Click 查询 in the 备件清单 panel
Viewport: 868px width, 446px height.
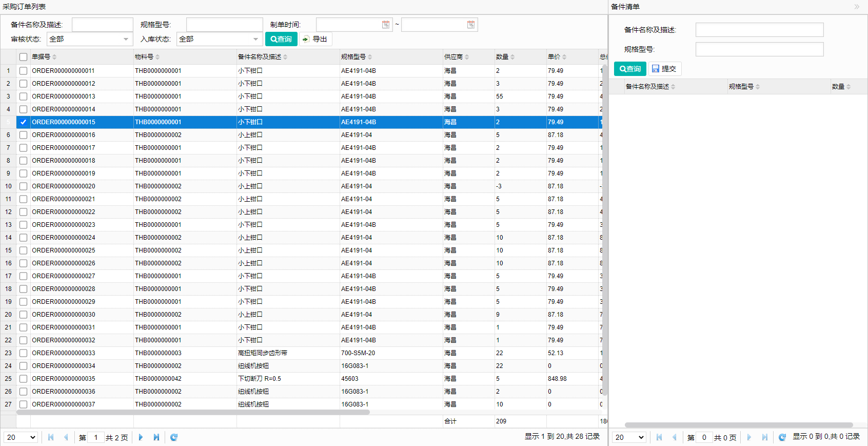pyautogui.click(x=630, y=69)
